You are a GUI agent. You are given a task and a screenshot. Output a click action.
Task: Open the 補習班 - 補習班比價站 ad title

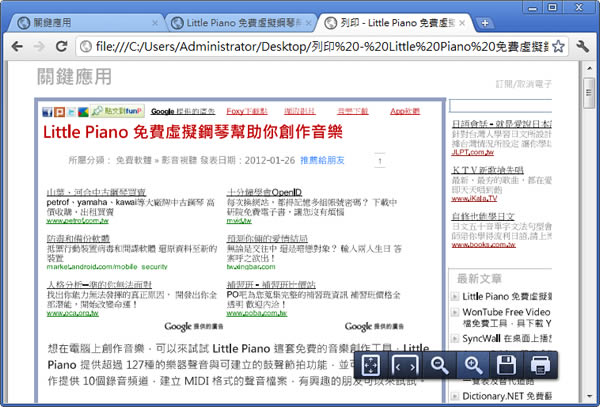(271, 285)
